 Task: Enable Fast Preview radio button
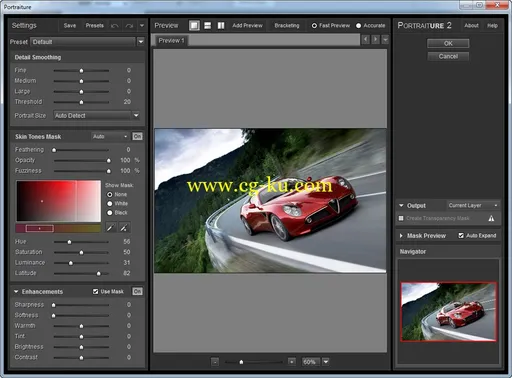314,26
